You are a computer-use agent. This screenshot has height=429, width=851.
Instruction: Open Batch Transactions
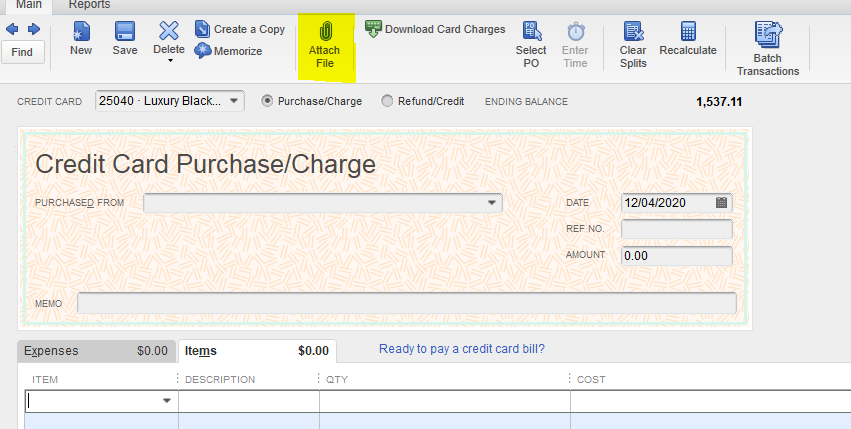pos(768,34)
